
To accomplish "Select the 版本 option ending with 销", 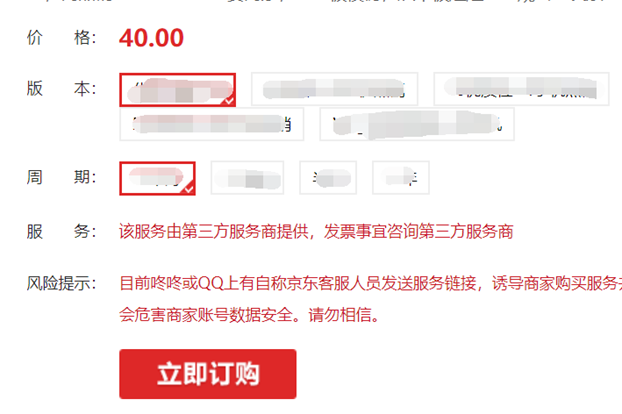I will pyautogui.click(x=211, y=124).
